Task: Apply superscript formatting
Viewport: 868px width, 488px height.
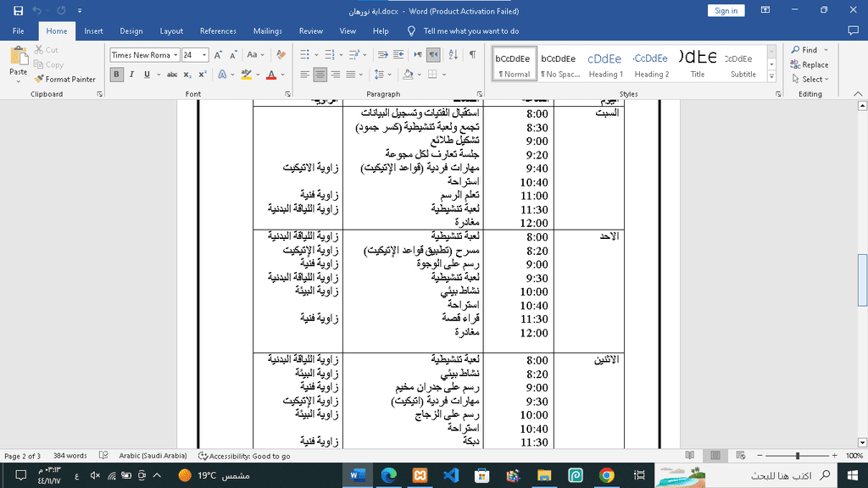Action: 203,75
